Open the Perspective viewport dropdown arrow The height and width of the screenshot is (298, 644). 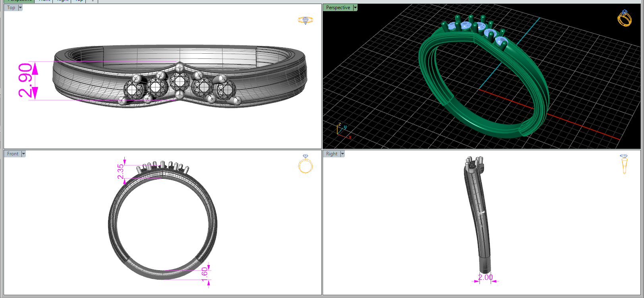tap(355, 8)
